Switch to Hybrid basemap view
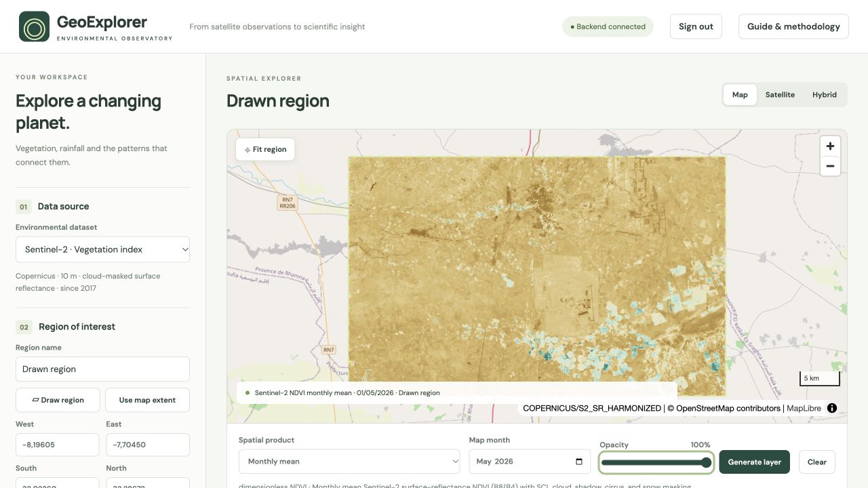This screenshot has height=488, width=868. click(x=825, y=95)
